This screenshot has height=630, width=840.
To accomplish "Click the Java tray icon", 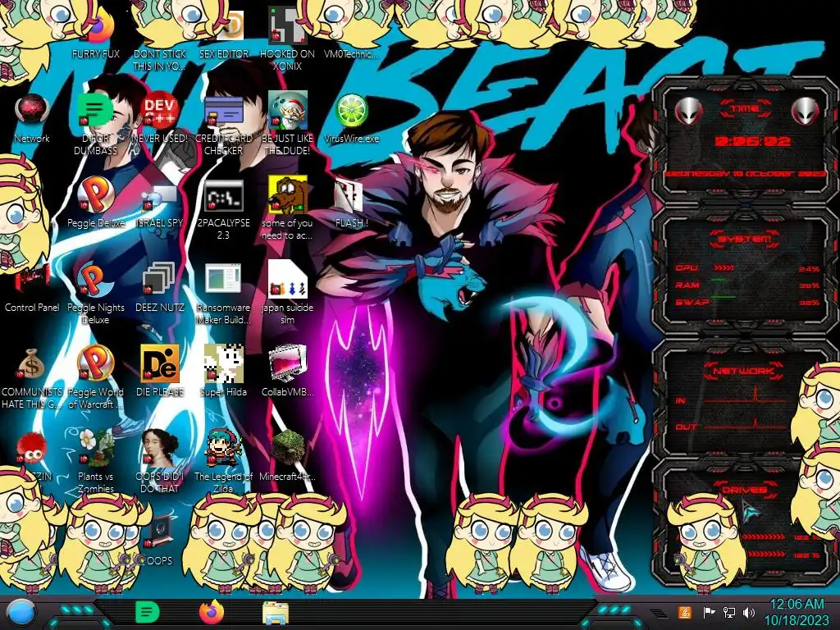I will coord(684,612).
